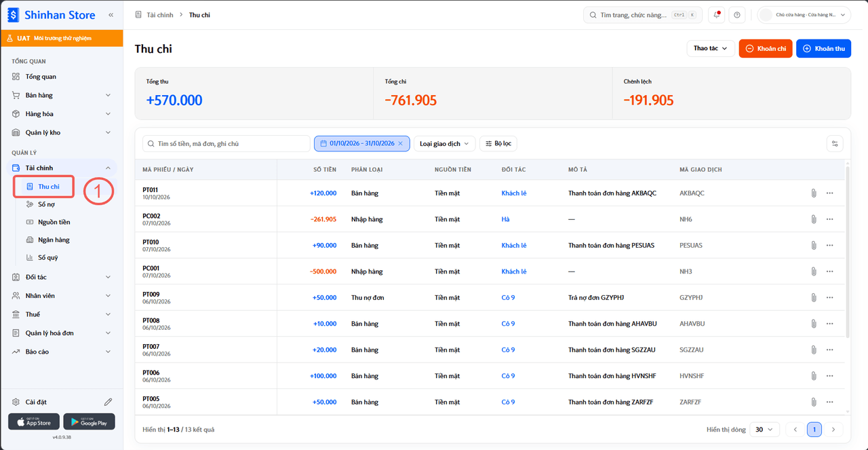Open Nguồn tiền in the sidebar
The height and width of the screenshot is (450, 868).
coord(54,222)
